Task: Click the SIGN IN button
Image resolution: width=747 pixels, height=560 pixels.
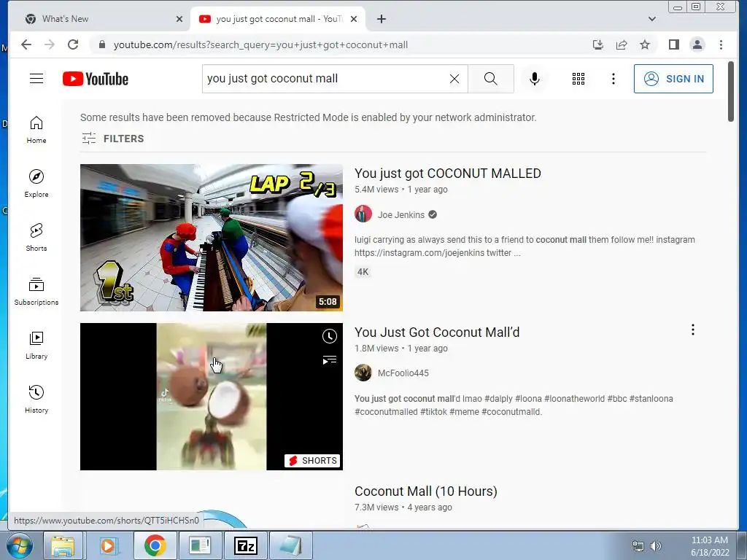Action: tap(673, 79)
